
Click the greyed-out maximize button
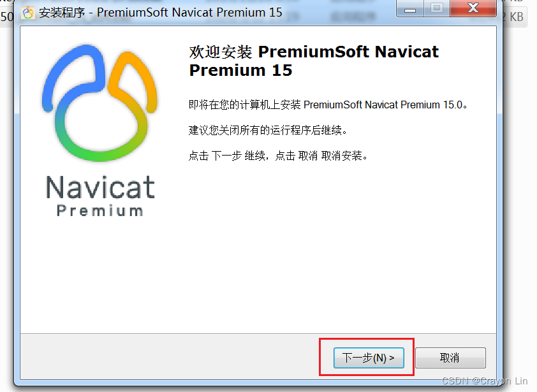pos(437,8)
